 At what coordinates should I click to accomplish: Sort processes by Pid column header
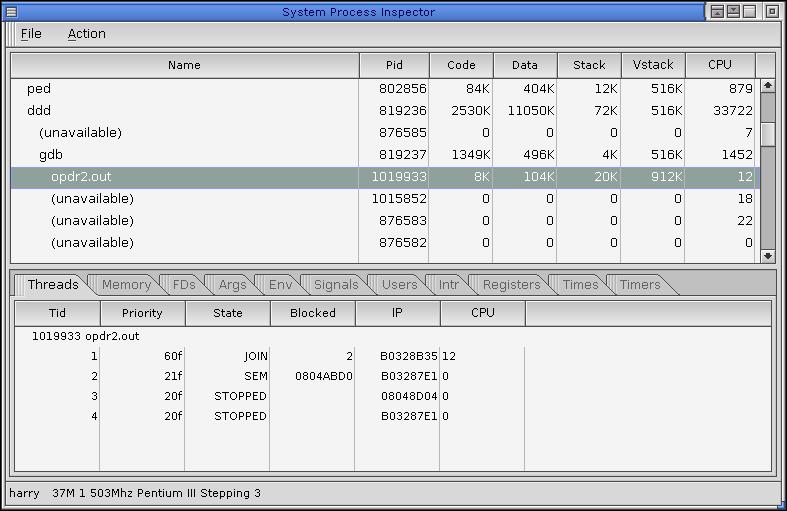[x=394, y=65]
